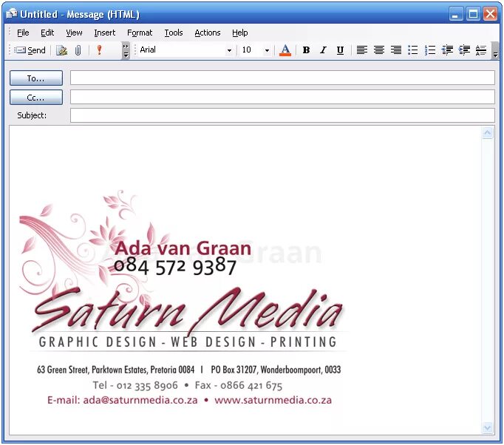Apply bulleted list formatting
The width and height of the screenshot is (504, 445).
(413, 50)
